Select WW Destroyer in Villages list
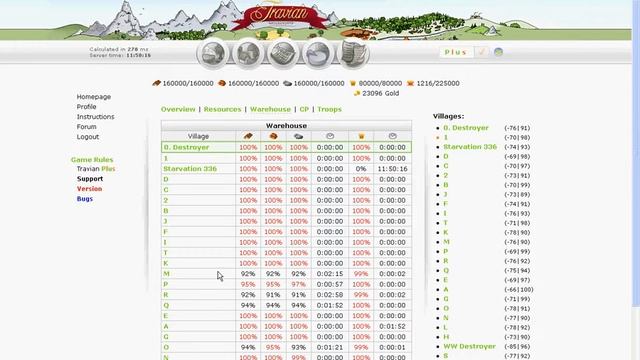 coord(469,346)
